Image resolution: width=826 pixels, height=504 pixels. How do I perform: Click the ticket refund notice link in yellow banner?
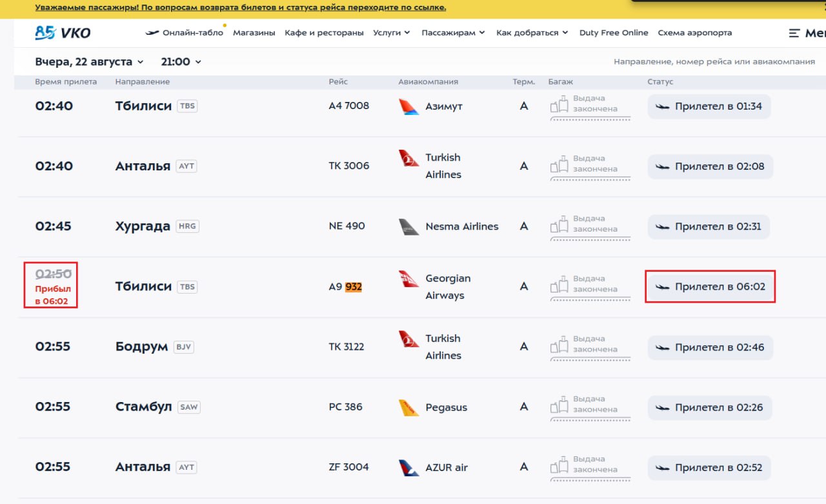tap(241, 8)
